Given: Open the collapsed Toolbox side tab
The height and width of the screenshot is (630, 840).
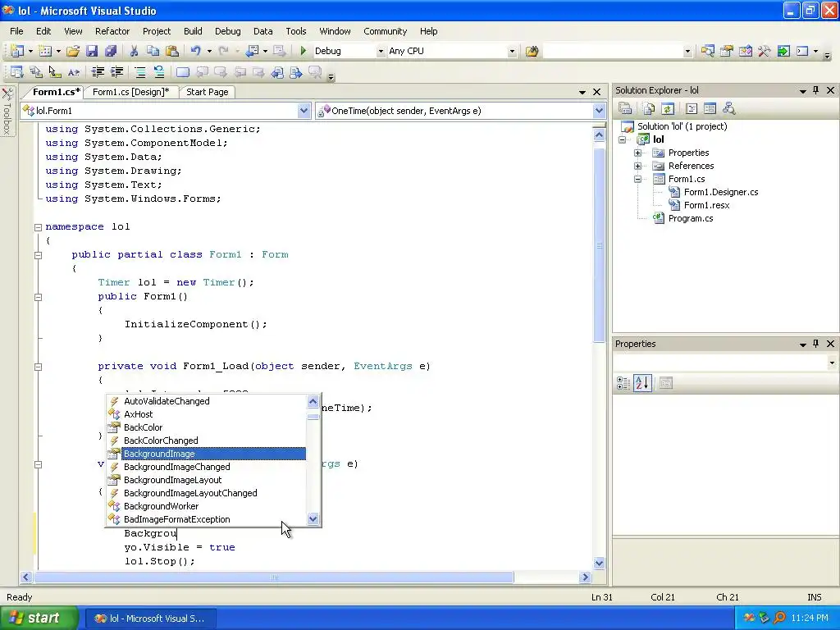Looking at the screenshot, I should pos(7,111).
